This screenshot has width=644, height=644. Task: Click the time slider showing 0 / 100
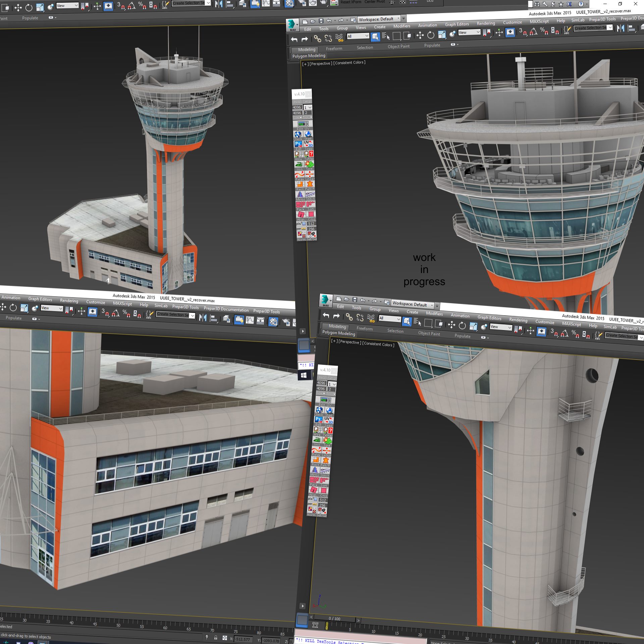334,619
